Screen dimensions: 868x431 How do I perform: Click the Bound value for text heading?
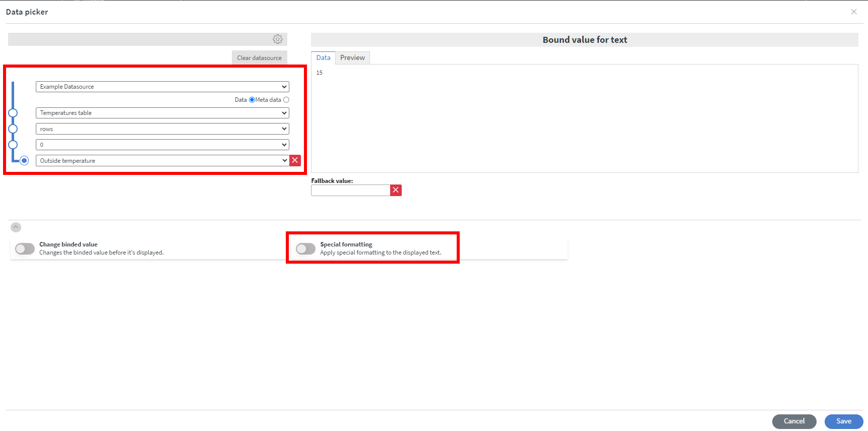[585, 40]
